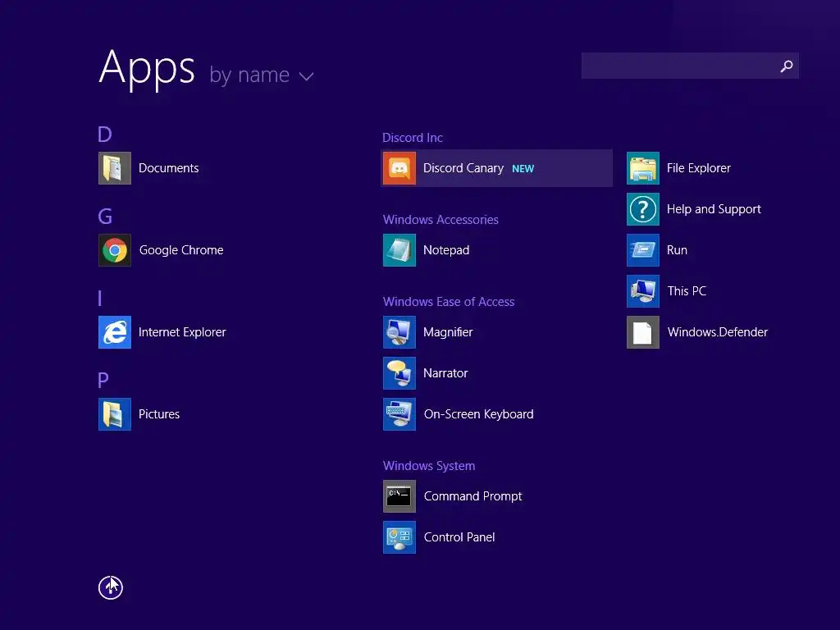Click the 'Control Panel' label text
840x630 pixels.
459,537
